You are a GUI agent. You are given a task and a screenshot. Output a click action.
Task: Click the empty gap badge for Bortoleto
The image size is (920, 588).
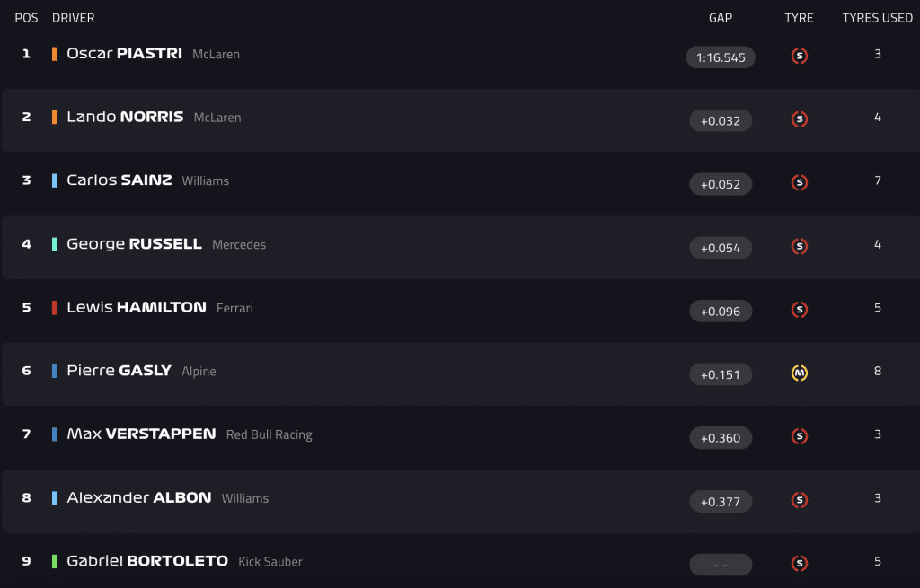[x=721, y=565]
